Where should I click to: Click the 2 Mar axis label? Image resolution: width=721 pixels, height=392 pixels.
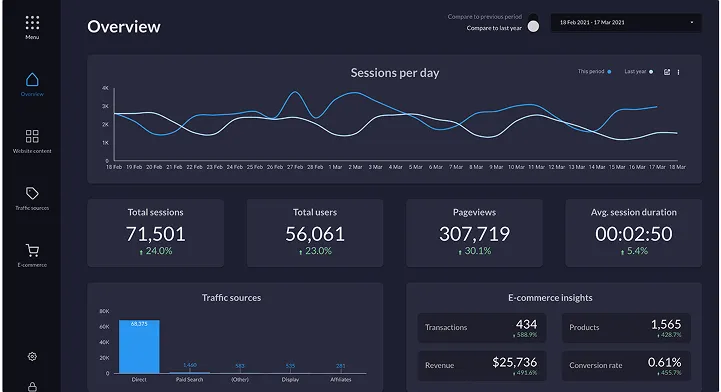pyautogui.click(x=355, y=167)
